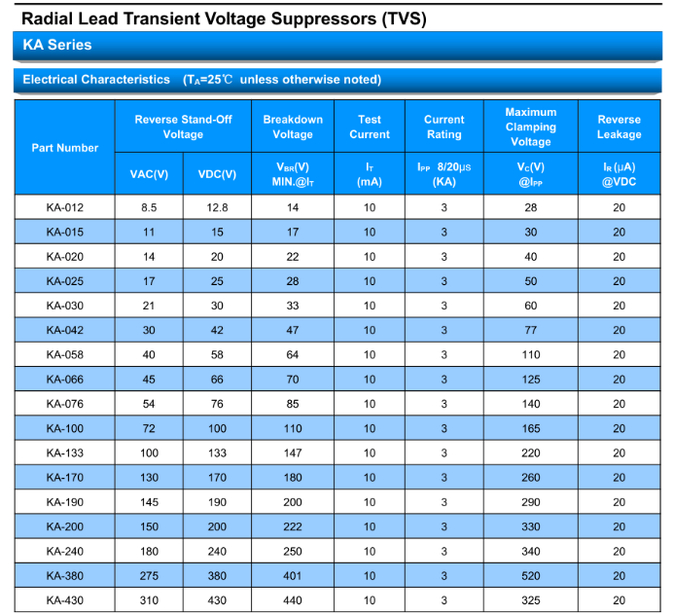Click the Electrical Characteristics section header
This screenshot has height=616, width=673.
click(x=201, y=80)
